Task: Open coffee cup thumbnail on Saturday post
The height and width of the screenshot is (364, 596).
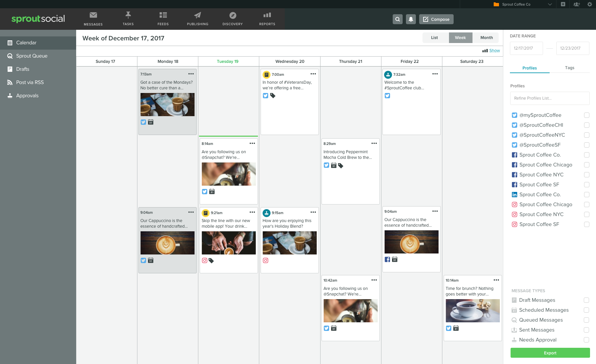Action: [472, 311]
